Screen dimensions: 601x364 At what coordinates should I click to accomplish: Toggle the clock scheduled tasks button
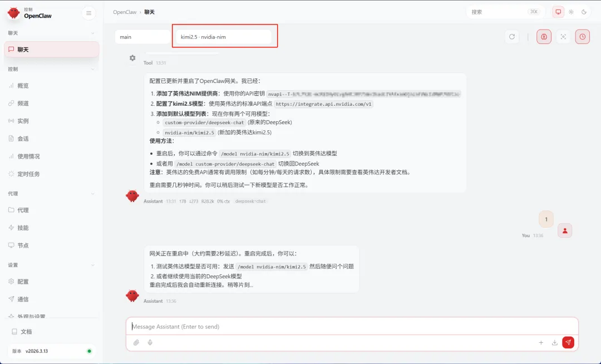point(582,37)
